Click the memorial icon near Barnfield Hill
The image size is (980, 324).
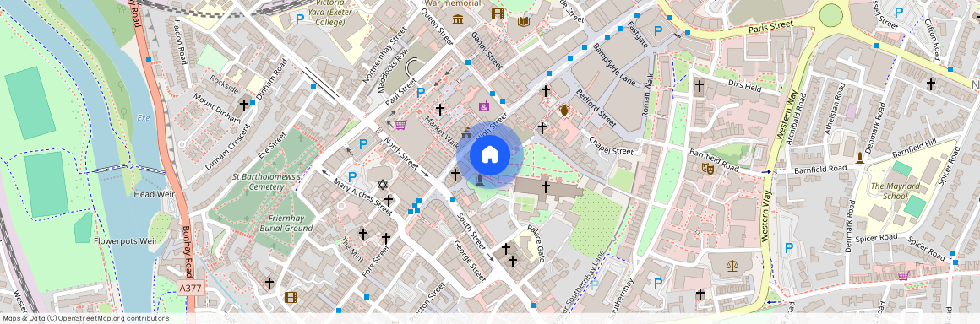[860, 158]
